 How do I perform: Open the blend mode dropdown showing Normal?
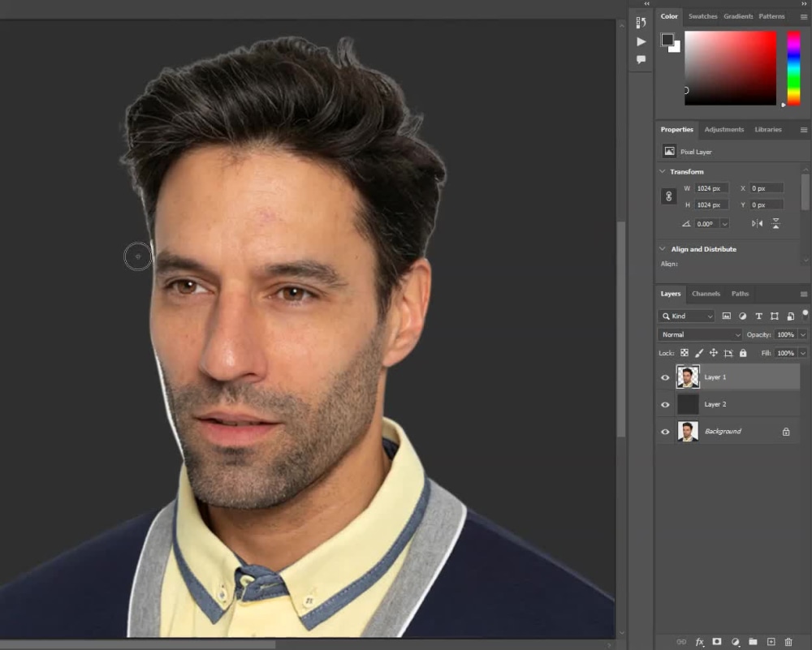[x=698, y=334]
